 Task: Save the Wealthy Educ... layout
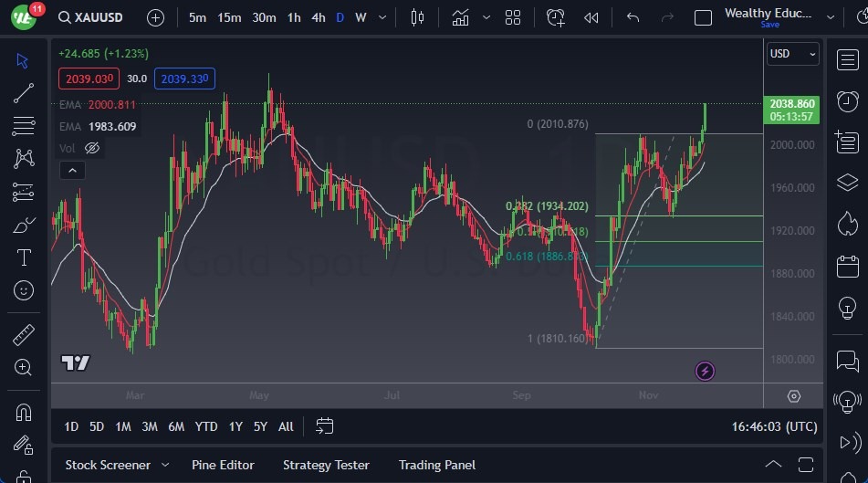[x=769, y=25]
